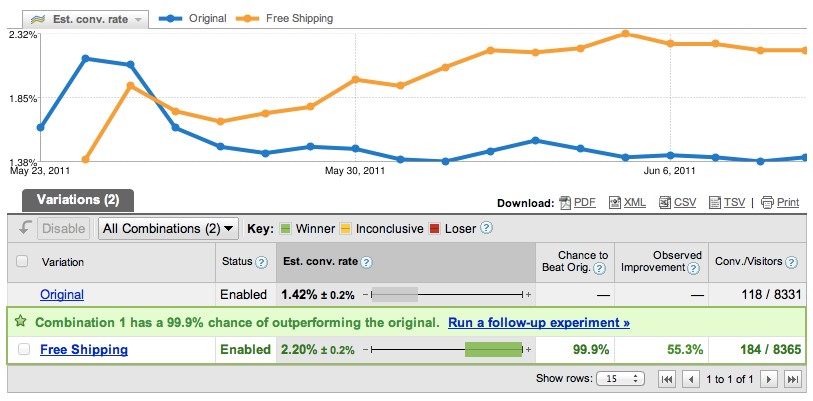This screenshot has height=401, width=813.
Task: Open the Free Shipping variation link
Action: tap(84, 350)
